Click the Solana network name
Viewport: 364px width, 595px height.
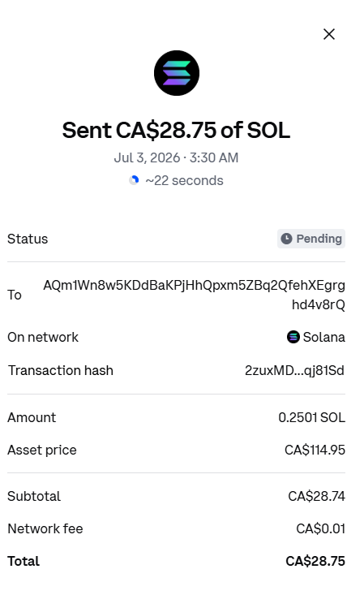323,337
